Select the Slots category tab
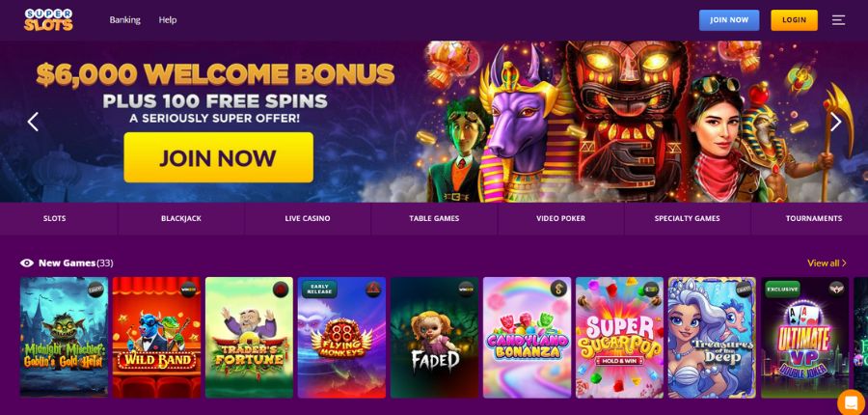Screen dimensions: 868x415 pyautogui.click(x=54, y=218)
